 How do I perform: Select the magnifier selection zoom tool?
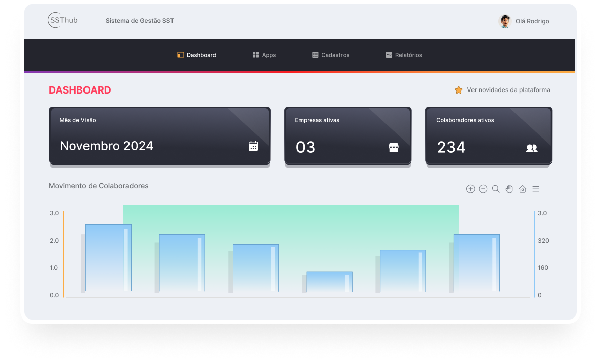[496, 189]
